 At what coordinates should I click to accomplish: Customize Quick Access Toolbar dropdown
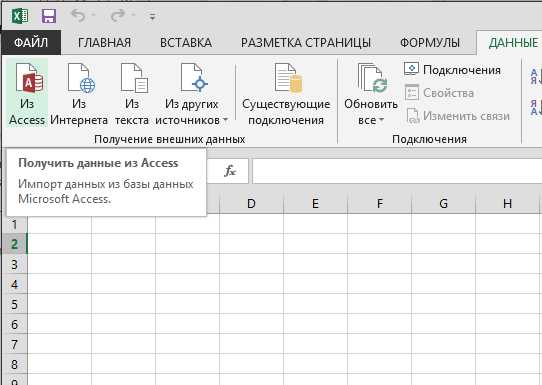click(x=152, y=16)
